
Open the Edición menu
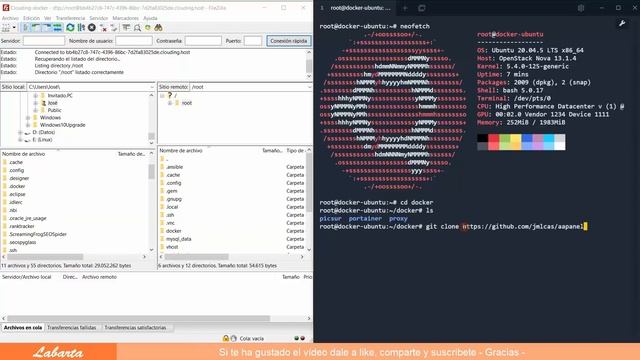(x=31, y=18)
